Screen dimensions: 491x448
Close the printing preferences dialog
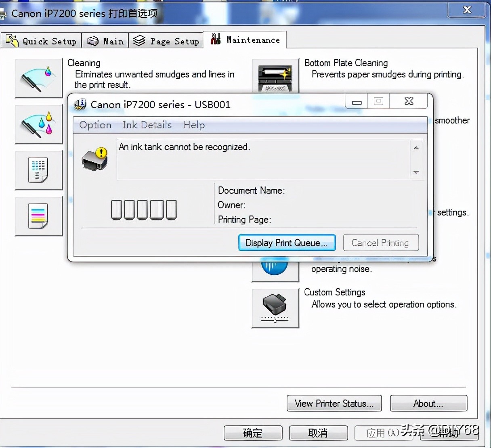tap(467, 10)
